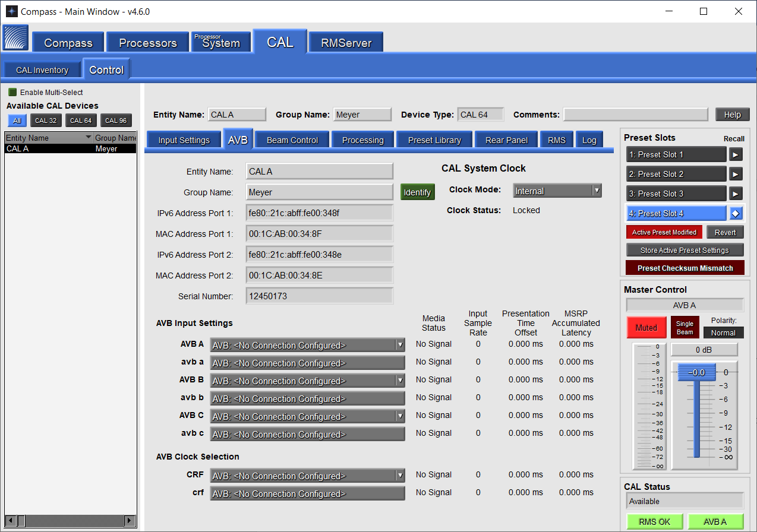
Task: Click Store Active Preset Settings
Action: tap(685, 250)
